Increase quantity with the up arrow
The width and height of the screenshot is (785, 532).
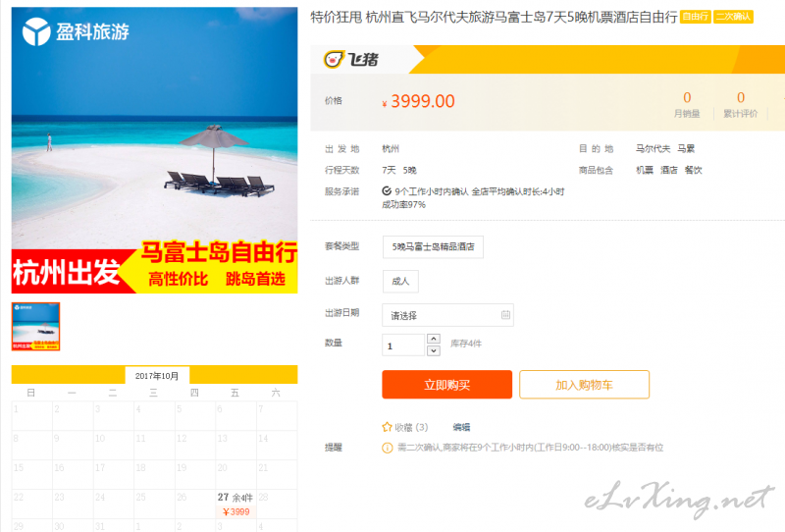[x=434, y=339]
